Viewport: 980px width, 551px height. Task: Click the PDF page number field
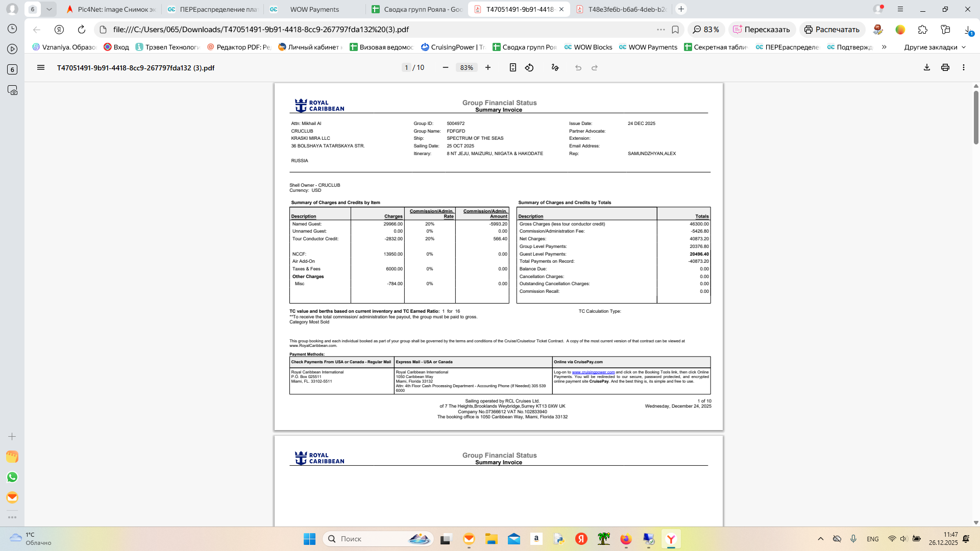pos(406,67)
